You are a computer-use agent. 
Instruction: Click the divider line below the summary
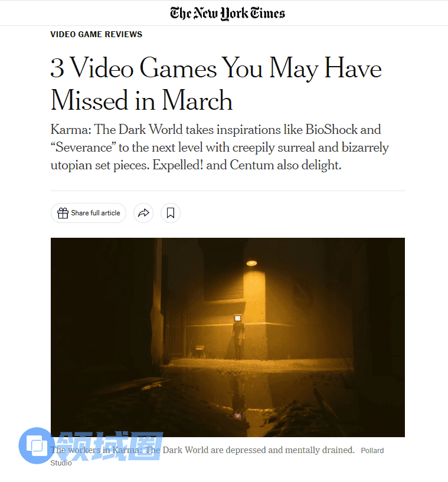[x=227, y=191]
